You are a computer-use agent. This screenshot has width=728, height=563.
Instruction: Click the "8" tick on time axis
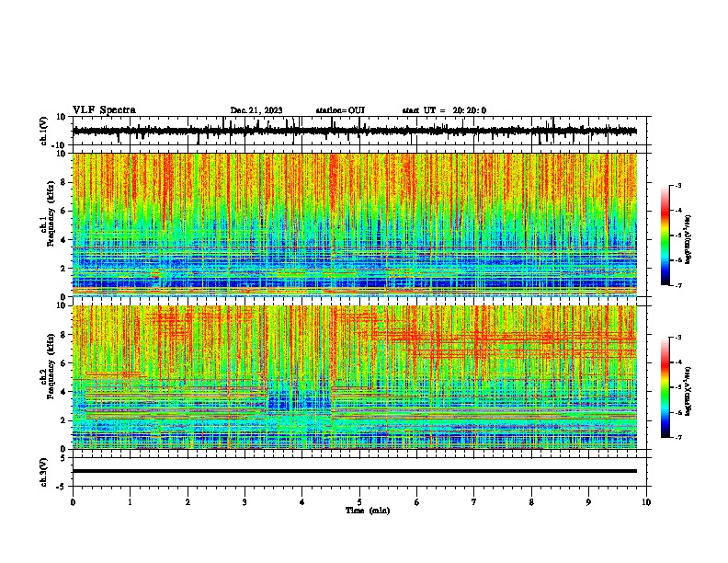(x=531, y=502)
